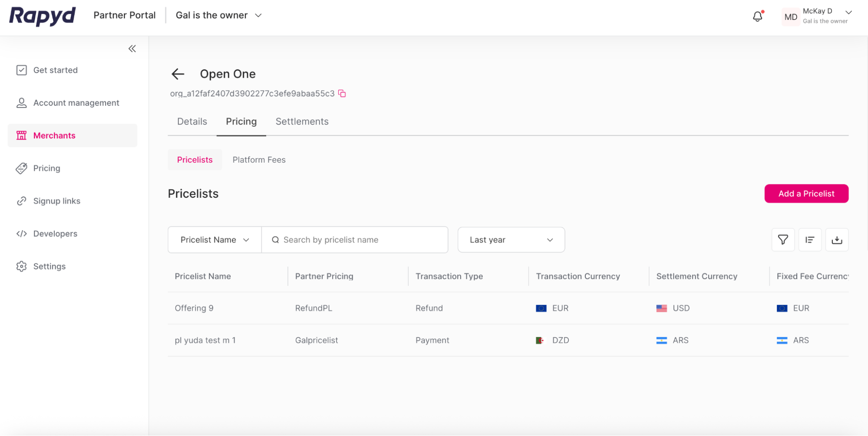The height and width of the screenshot is (436, 868).
Task: Open the filter funnel icon above the pricelist table
Action: pos(782,239)
